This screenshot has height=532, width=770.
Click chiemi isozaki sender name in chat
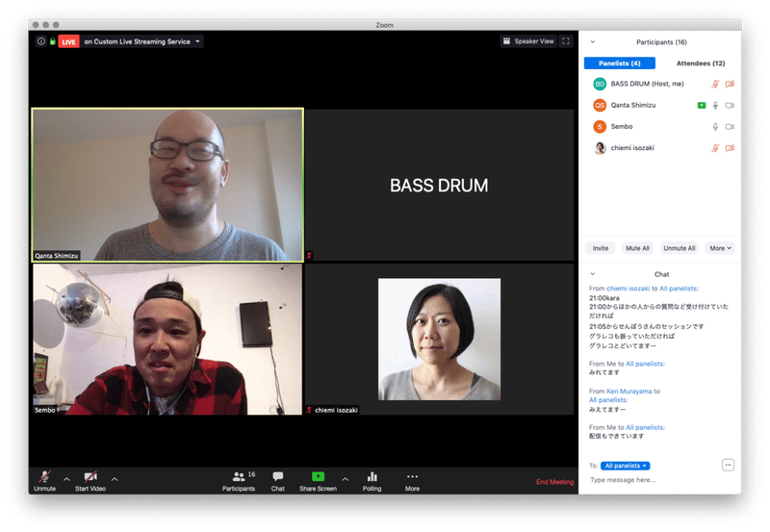[628, 289]
